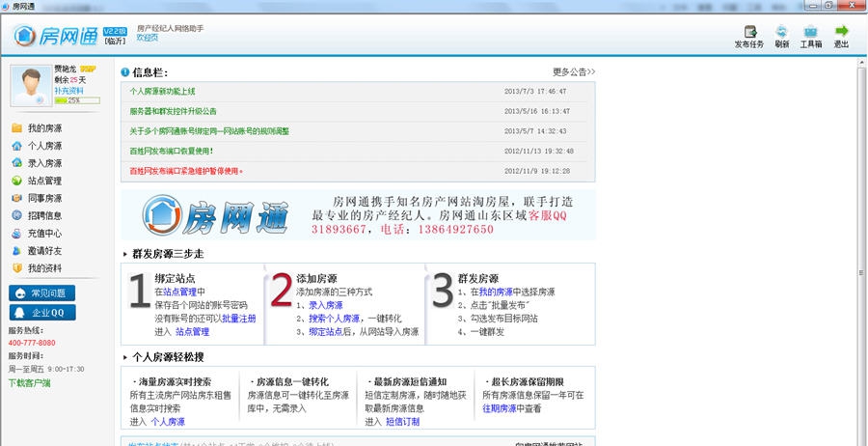Click the date 2013/7/3 17:46:47

(535, 92)
